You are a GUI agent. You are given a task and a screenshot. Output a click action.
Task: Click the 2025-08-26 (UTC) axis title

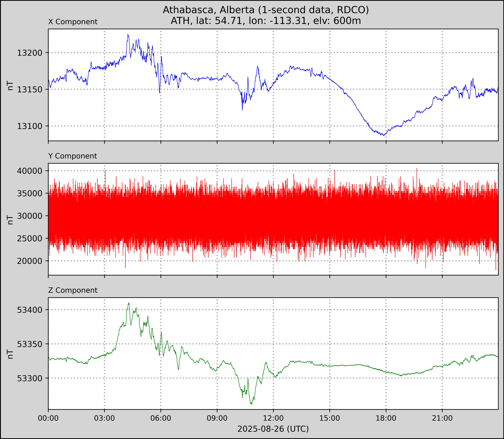pos(273,429)
